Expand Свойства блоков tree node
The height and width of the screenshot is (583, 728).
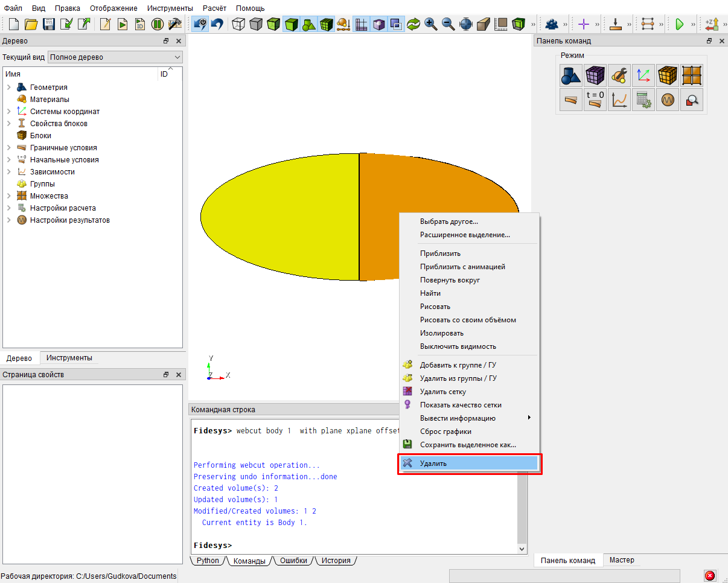pos(9,124)
